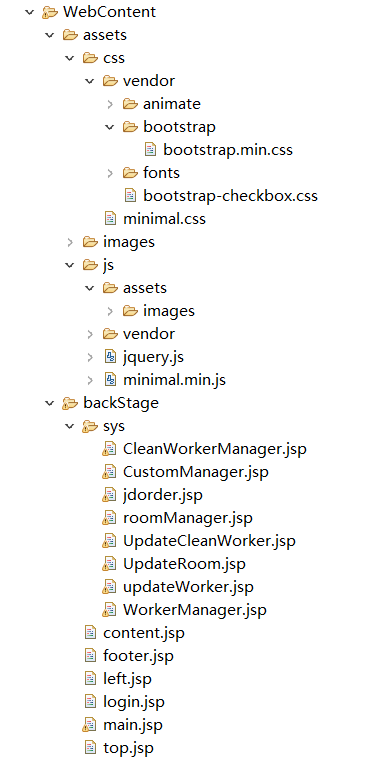Select the jdorder.jsp file icon
The height and width of the screenshot is (761, 368).
click(110, 495)
